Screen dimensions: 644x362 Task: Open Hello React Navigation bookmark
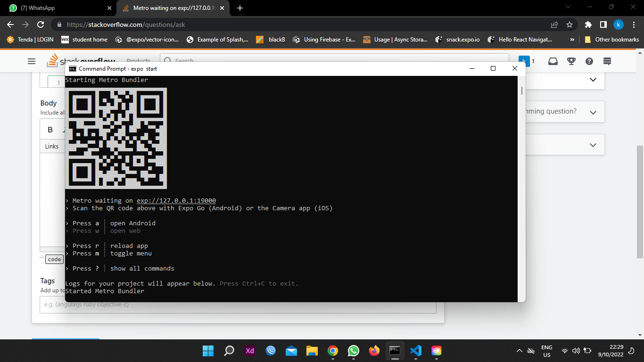click(520, 40)
